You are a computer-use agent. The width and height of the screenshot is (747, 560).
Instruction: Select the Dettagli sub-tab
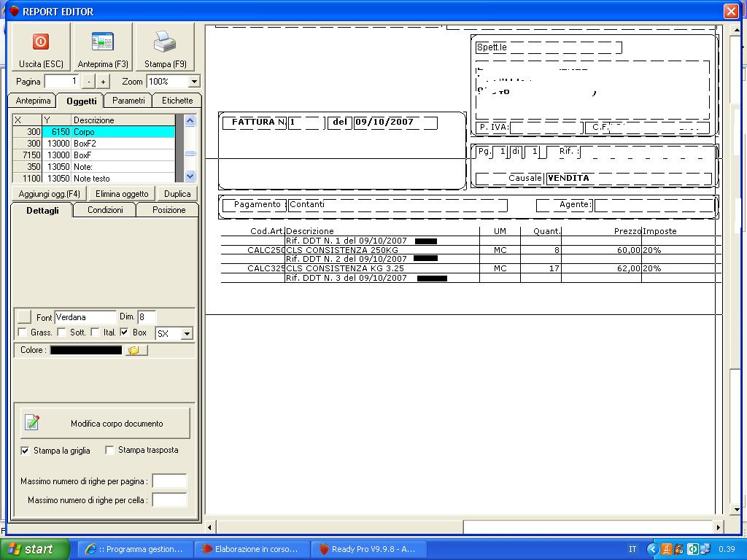42,210
